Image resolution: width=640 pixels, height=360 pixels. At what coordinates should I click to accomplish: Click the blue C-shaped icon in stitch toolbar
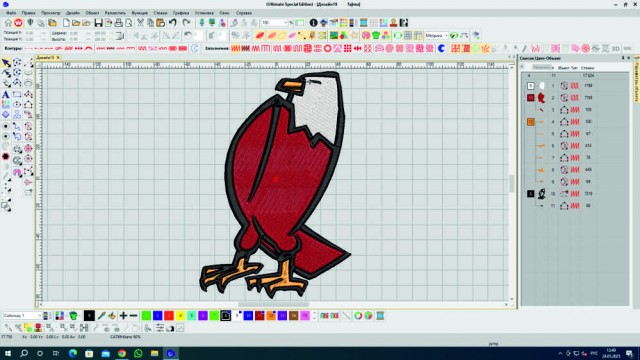[x=441, y=49]
